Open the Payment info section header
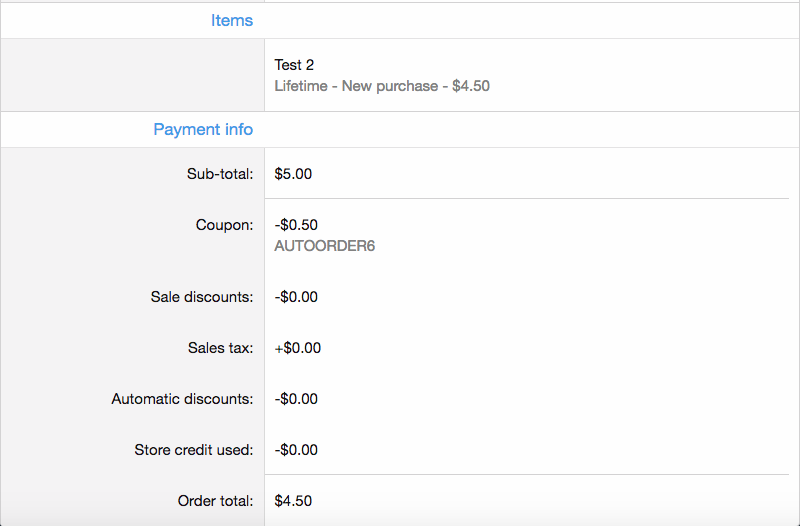The height and width of the screenshot is (526, 800). (203, 129)
